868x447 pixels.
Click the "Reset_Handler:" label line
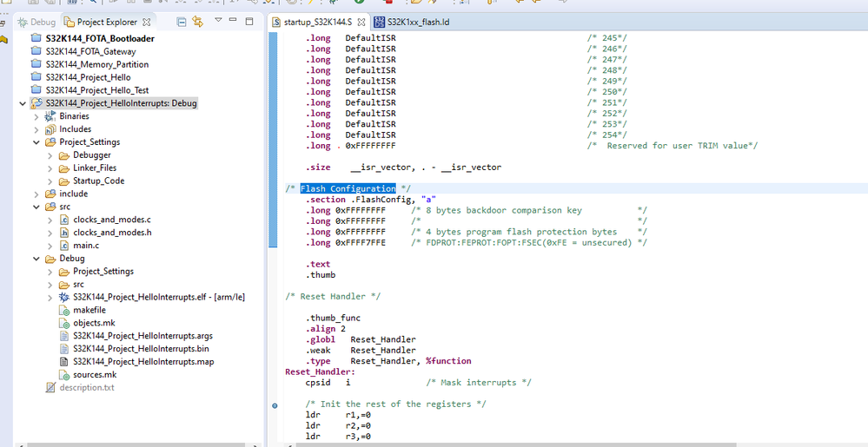coord(320,371)
